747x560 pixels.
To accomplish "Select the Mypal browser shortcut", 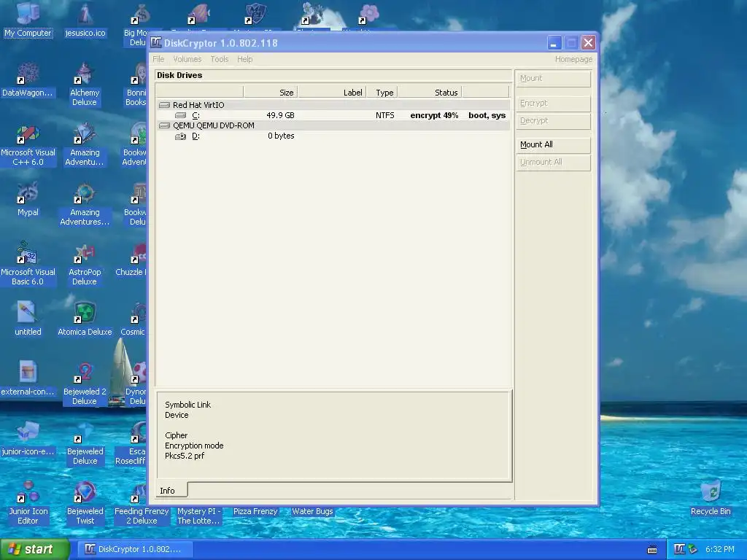I will pyautogui.click(x=28, y=198).
